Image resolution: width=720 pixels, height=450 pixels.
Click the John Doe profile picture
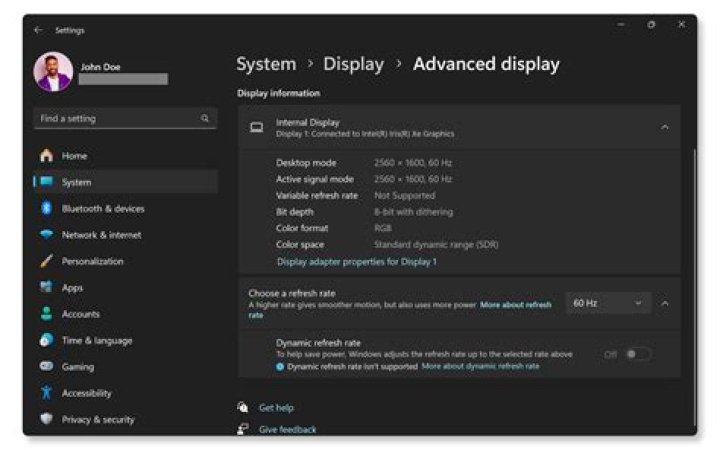(53, 72)
